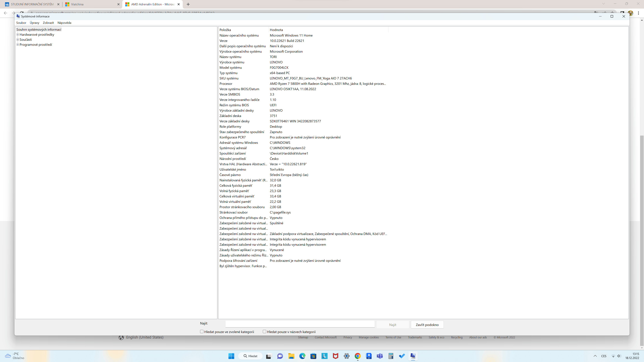
Task: Click the browser Back arrow
Action: coord(6,13)
